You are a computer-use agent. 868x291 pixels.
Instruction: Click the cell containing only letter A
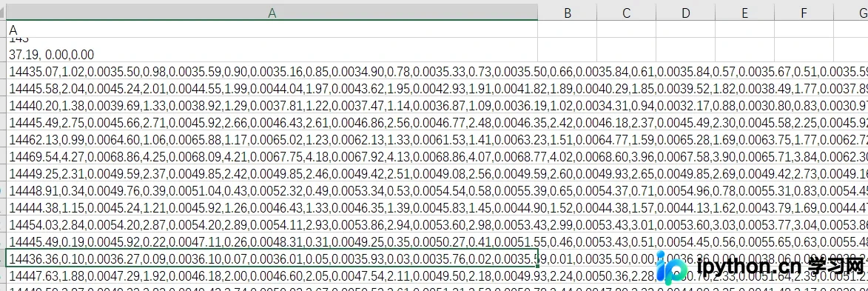272,30
